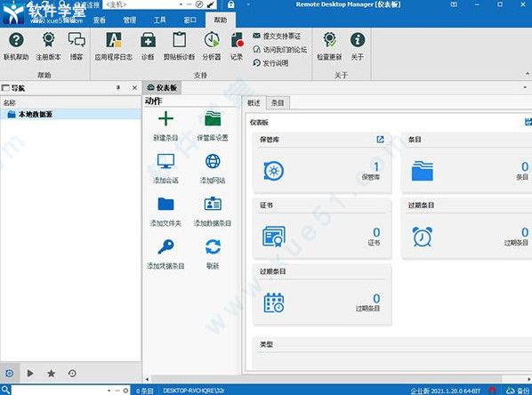This screenshot has width=532, height=395.
Task: Click 添加凭据条目 key icon
Action: (x=165, y=246)
